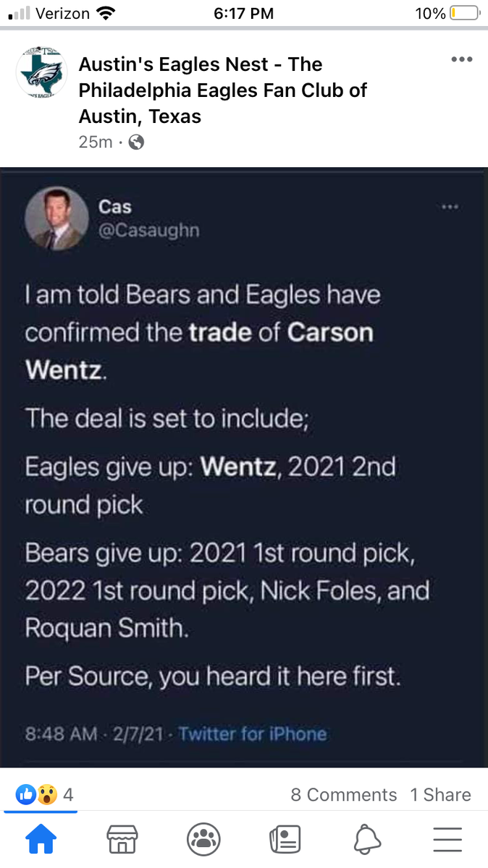
Task: Tap the battery indicator in status bar
Action: [x=463, y=13]
